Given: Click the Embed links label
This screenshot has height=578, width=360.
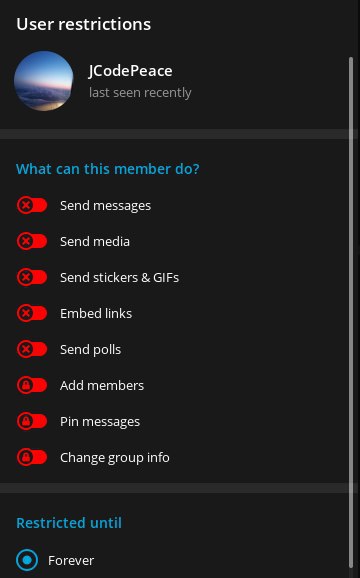Looking at the screenshot, I should point(96,314).
